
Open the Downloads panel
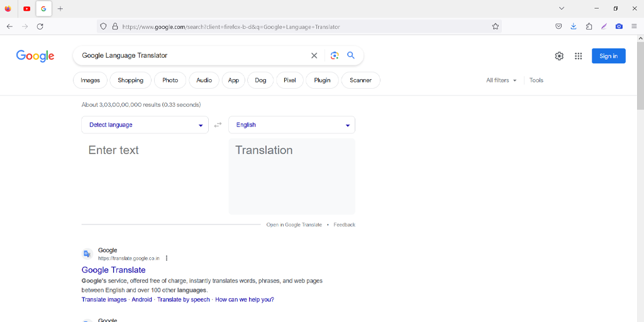574,26
